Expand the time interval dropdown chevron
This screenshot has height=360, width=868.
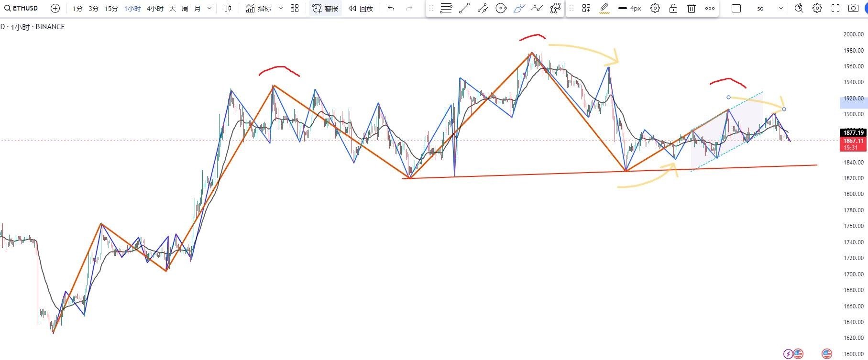(x=209, y=8)
